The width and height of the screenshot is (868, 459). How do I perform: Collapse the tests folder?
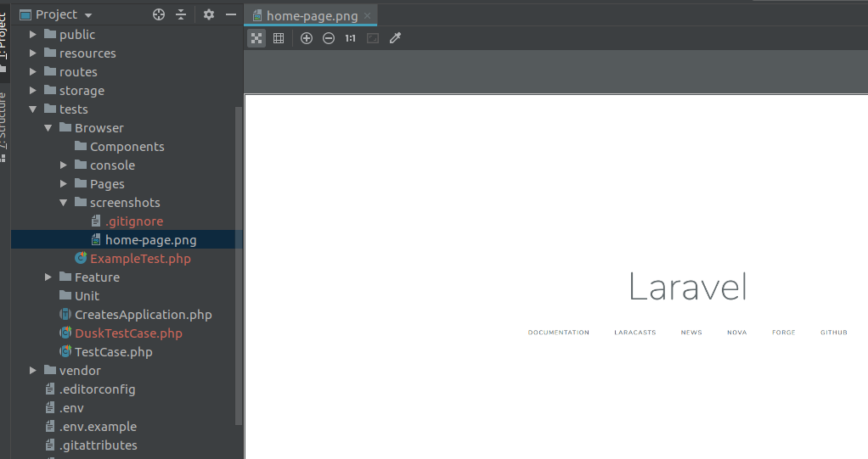(x=32, y=109)
